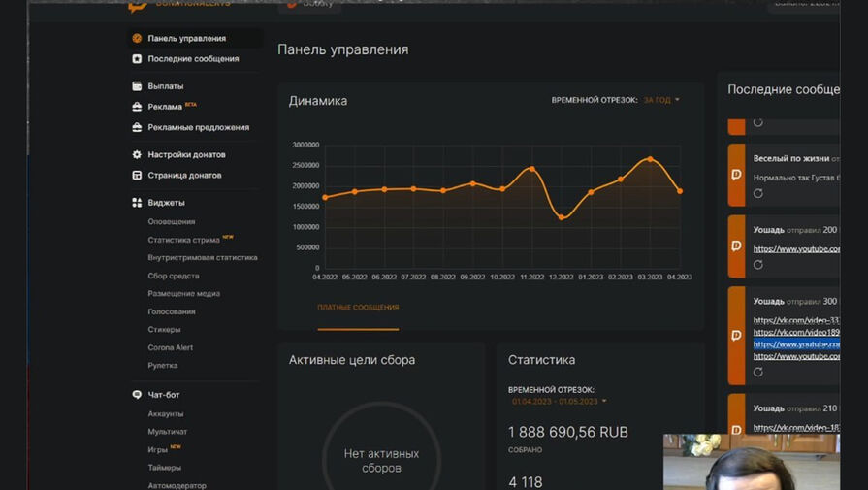Click the Страница донатов page icon
The image size is (868, 490).
137,176
